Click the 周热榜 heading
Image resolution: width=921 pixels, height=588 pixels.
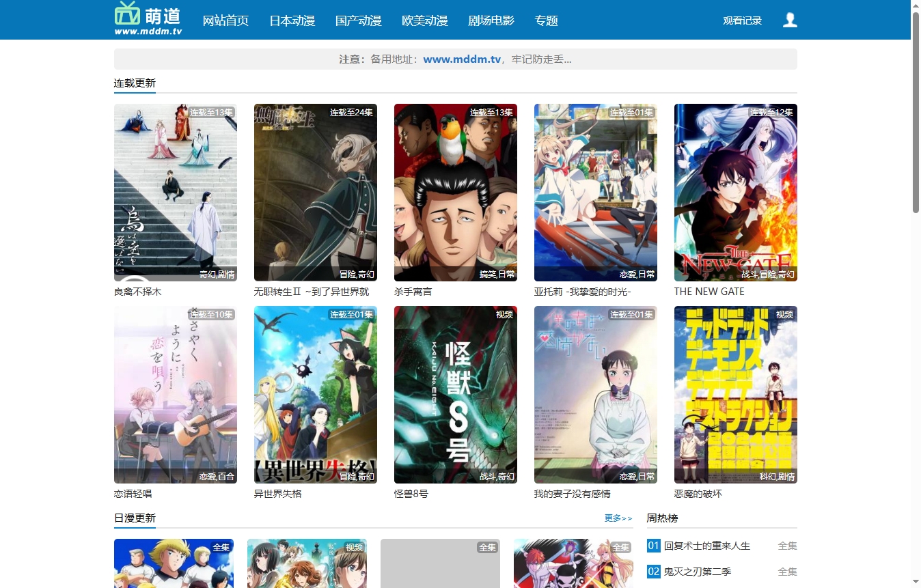point(663,518)
